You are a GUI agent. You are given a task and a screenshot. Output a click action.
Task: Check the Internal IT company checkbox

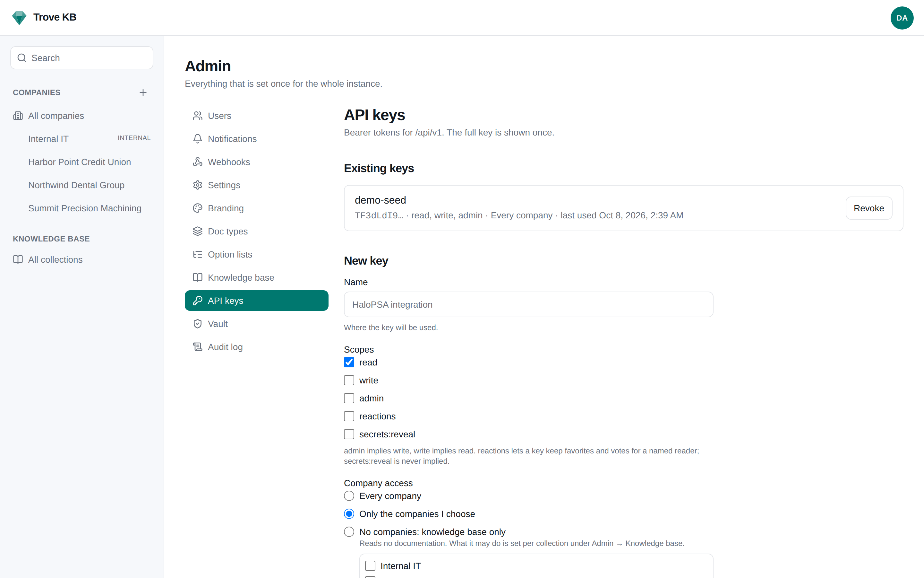point(370,566)
